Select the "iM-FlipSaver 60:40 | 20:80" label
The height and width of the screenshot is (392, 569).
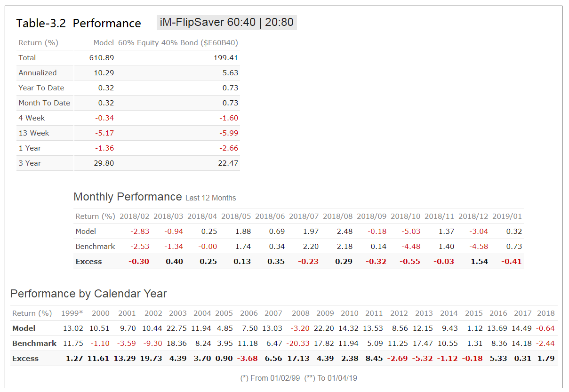[x=227, y=23]
